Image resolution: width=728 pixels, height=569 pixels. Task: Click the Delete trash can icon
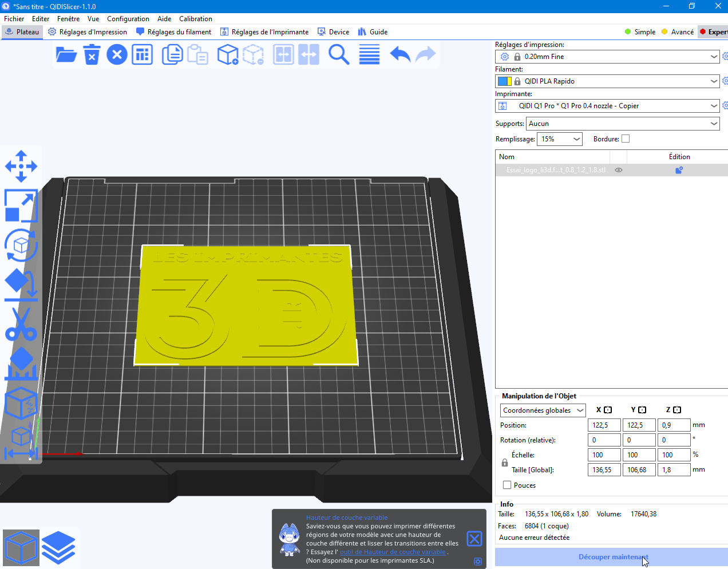click(x=92, y=55)
